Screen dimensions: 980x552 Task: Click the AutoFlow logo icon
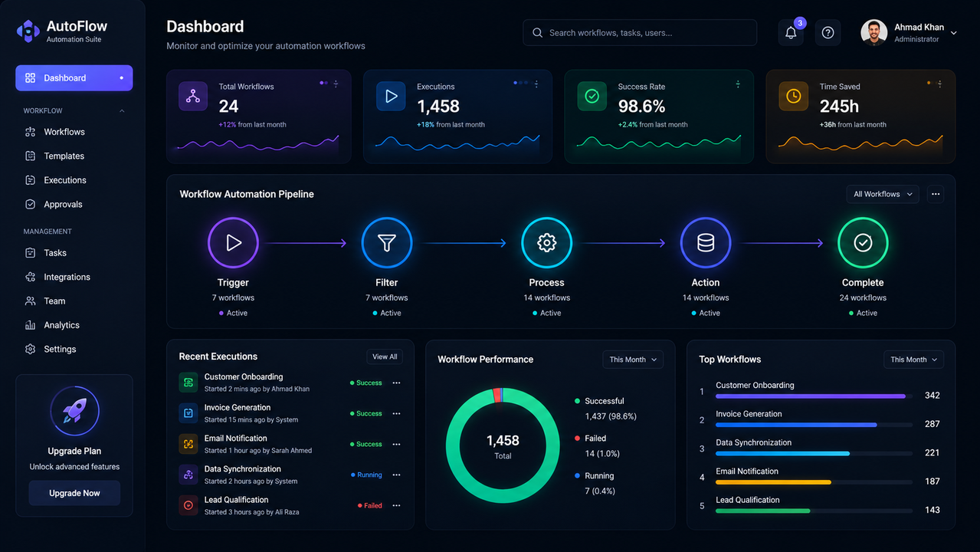coord(28,31)
